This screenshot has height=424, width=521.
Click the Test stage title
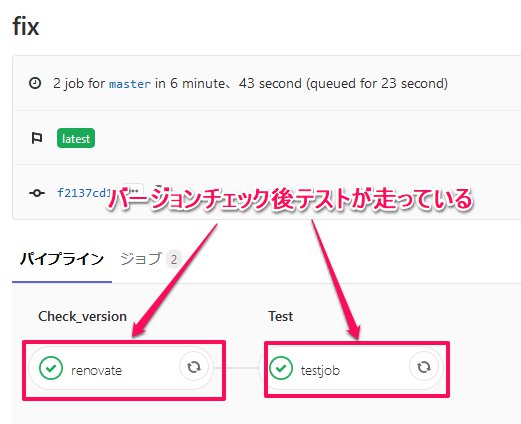[x=281, y=316]
